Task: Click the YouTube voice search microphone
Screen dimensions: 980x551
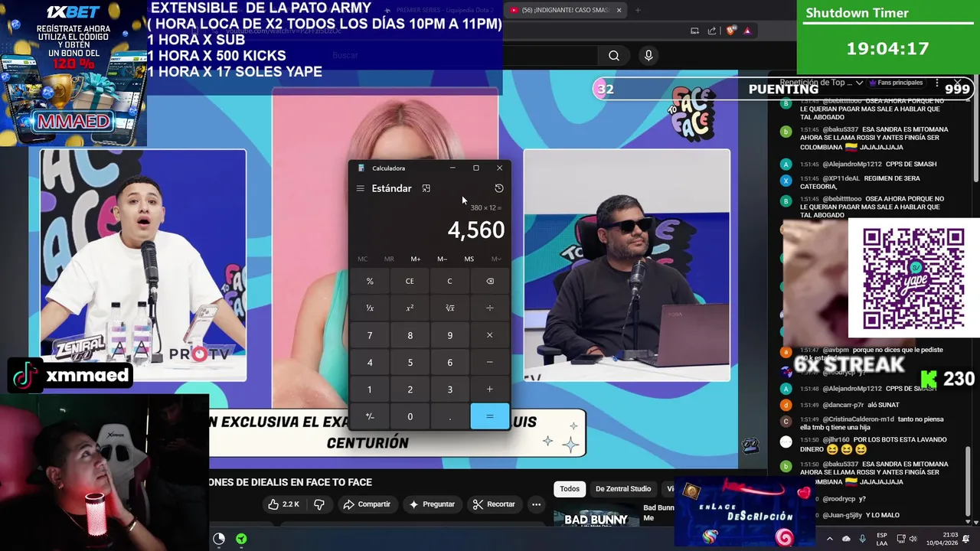Action: tap(648, 55)
